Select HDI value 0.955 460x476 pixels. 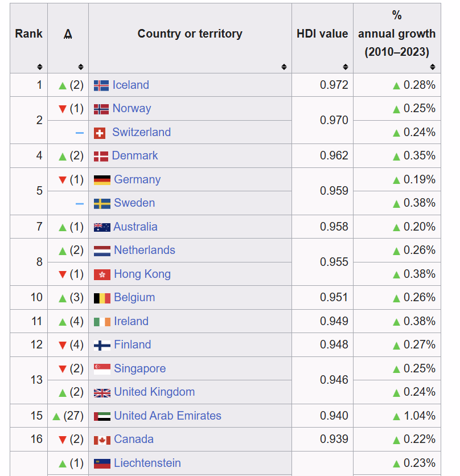point(334,262)
